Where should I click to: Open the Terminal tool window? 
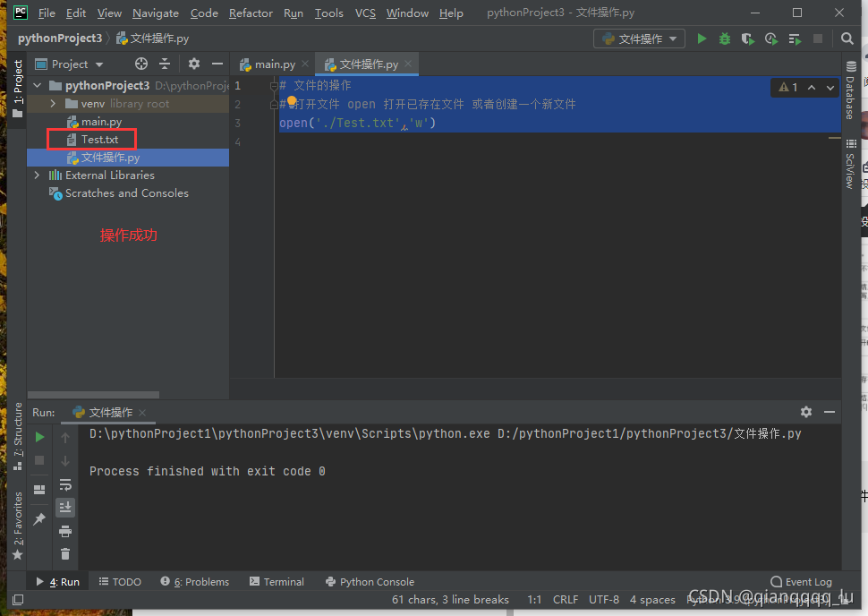(277, 582)
